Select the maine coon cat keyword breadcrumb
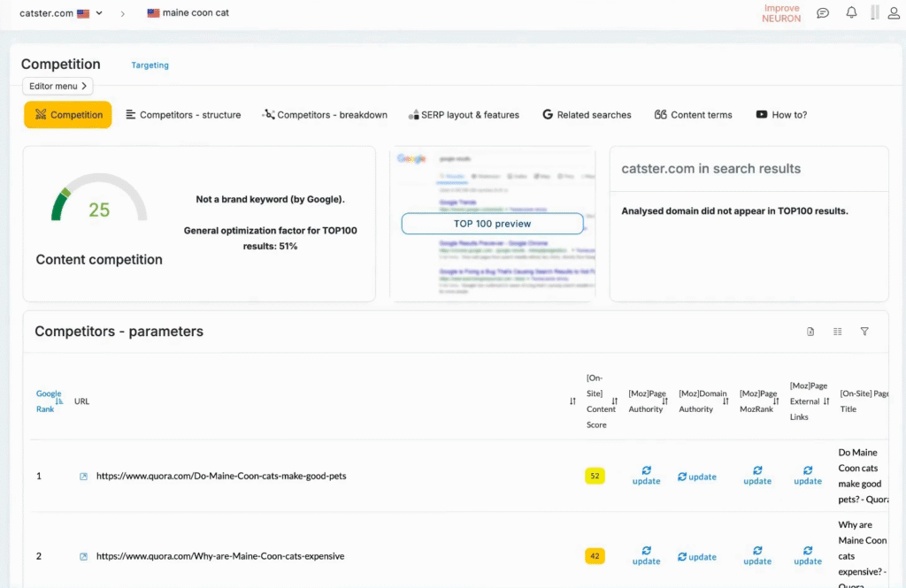This screenshot has width=906, height=588. click(188, 12)
